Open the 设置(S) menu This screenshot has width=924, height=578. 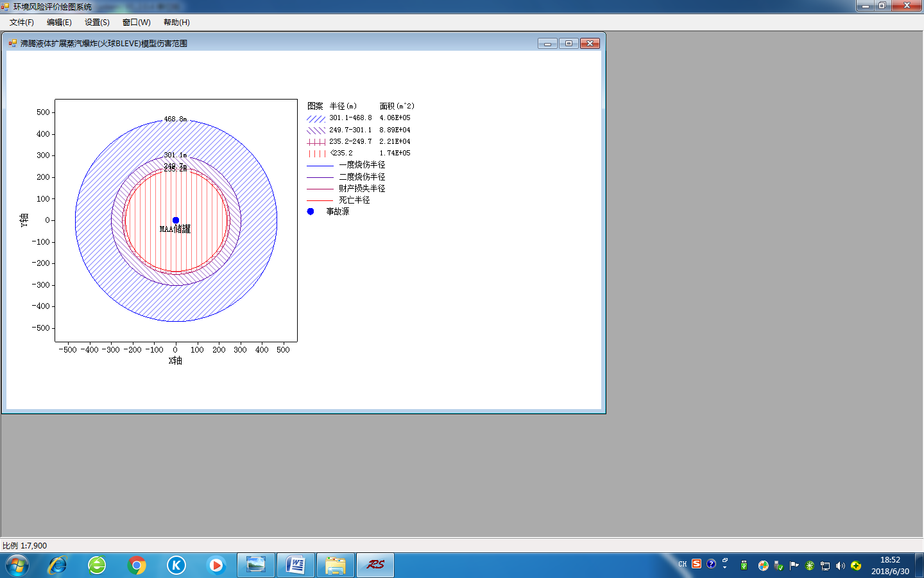(x=97, y=22)
